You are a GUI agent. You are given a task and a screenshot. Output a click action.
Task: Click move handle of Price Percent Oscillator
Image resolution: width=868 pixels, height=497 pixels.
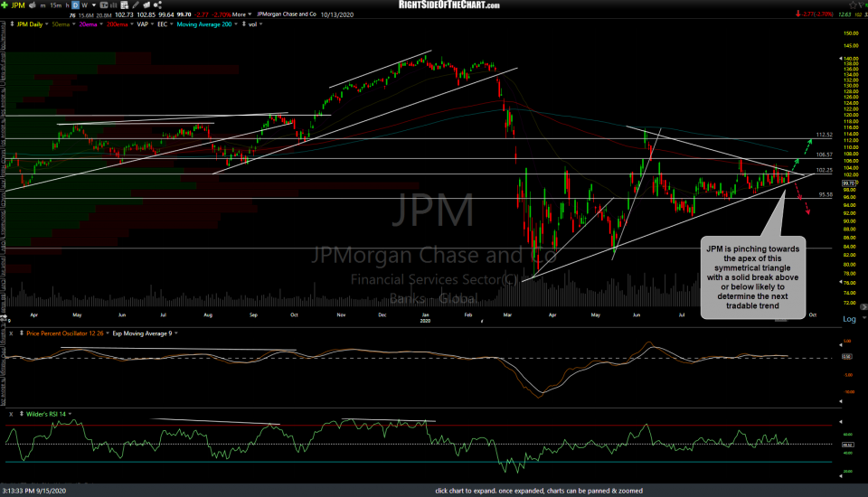pyautogui.click(x=22, y=333)
